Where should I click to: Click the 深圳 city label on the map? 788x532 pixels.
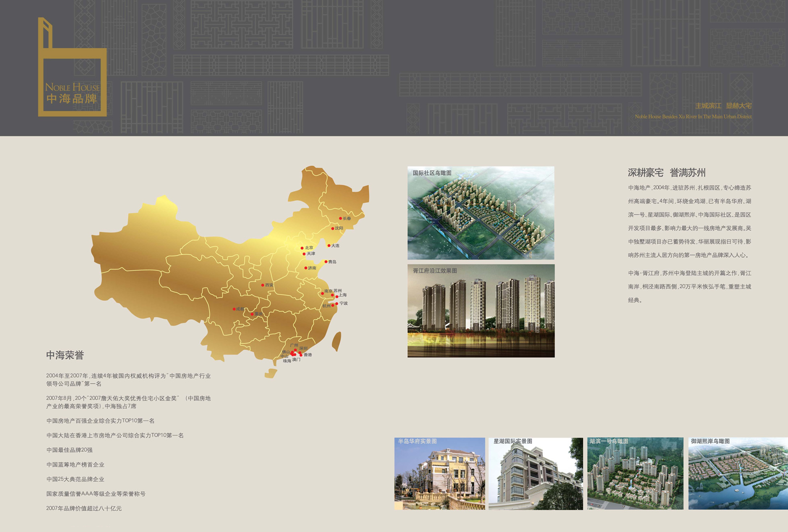[x=303, y=348]
